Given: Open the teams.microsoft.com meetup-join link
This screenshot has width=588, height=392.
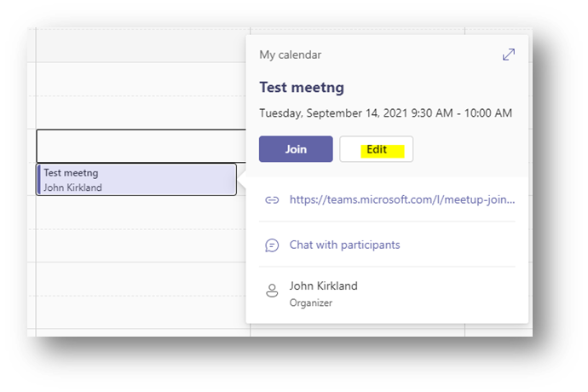Looking at the screenshot, I should pyautogui.click(x=401, y=200).
